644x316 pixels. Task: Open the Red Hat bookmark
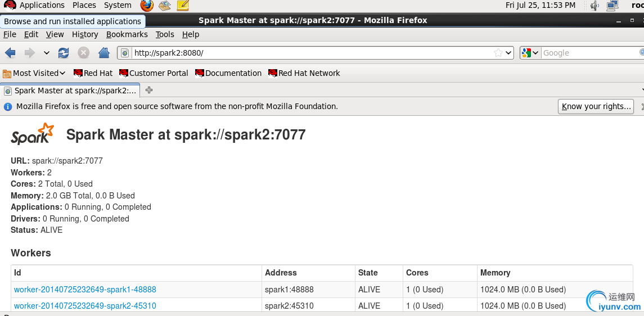pyautogui.click(x=93, y=74)
